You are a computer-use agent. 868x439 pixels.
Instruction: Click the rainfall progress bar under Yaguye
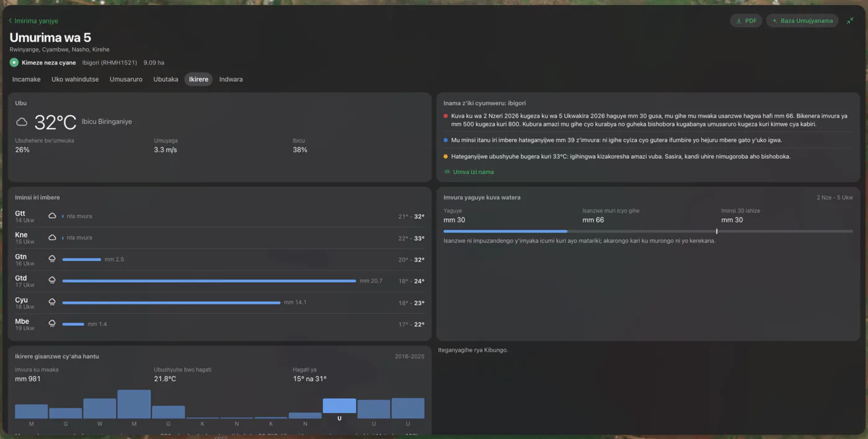(x=648, y=231)
